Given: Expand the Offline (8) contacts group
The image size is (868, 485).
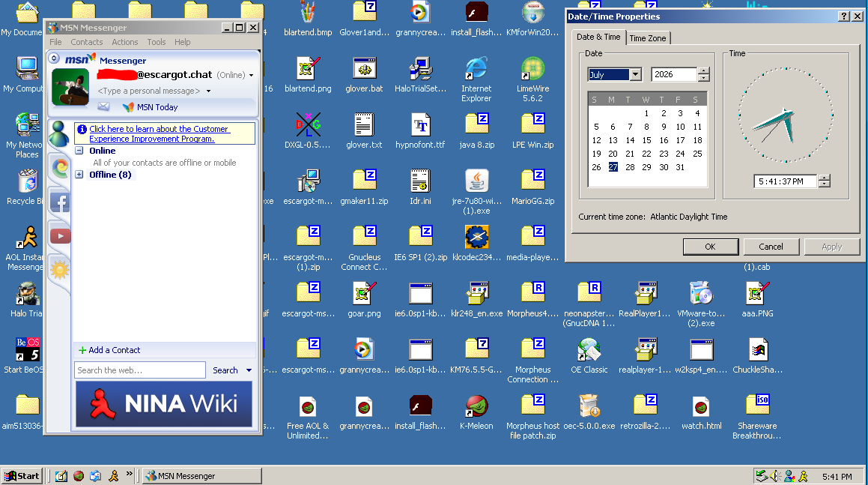Looking at the screenshot, I should click(x=79, y=175).
